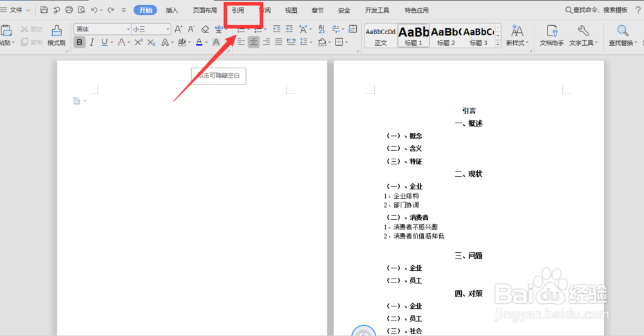Toggle character shading A button

[216, 42]
